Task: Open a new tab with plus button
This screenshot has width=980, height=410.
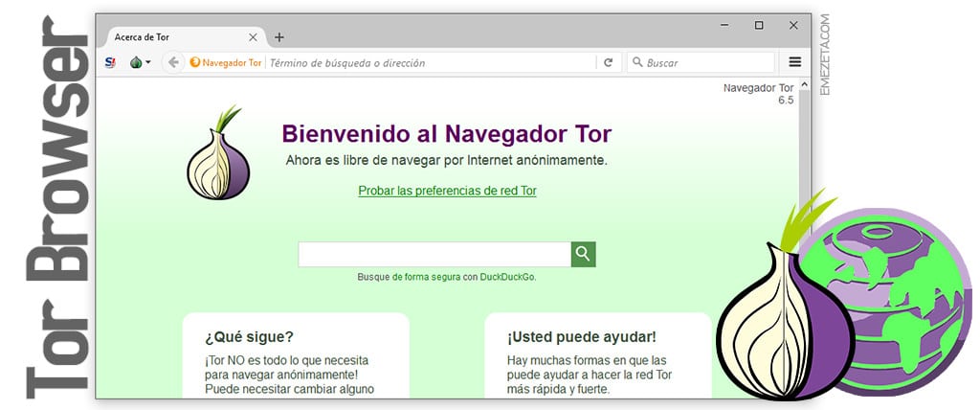Action: [x=278, y=37]
